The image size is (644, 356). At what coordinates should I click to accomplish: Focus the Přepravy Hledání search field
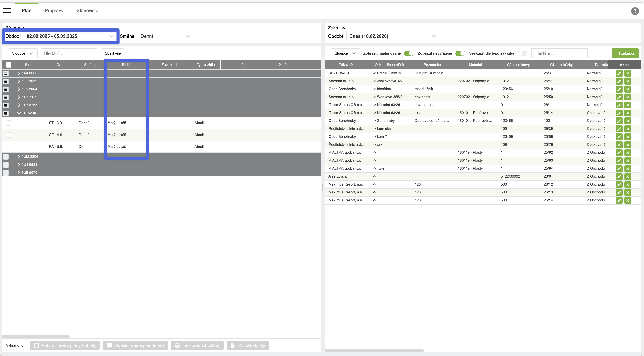(68, 53)
